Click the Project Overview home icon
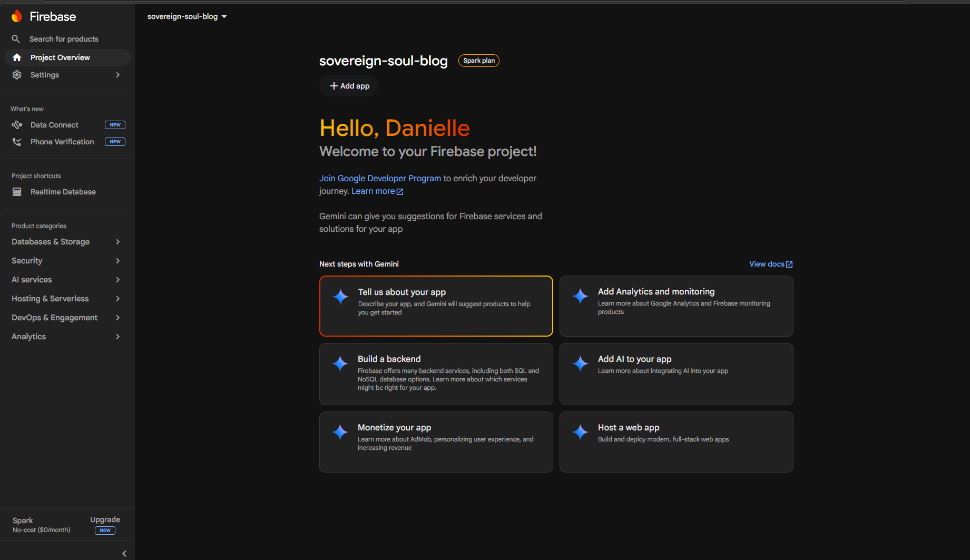Viewport: 970px width, 560px height. [x=17, y=57]
